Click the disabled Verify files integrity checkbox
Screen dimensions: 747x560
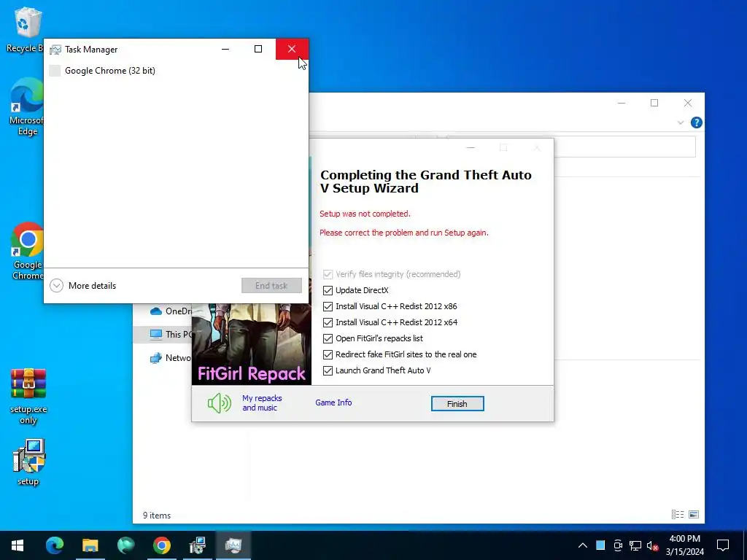[328, 274]
